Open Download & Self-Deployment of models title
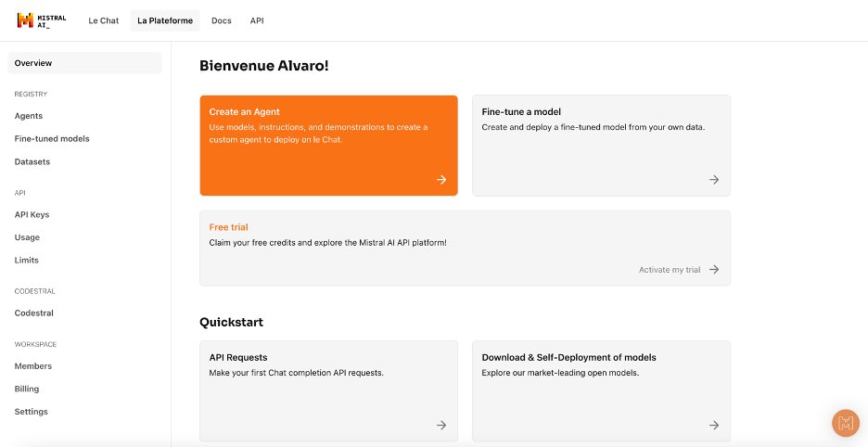This screenshot has width=868, height=447. [x=569, y=357]
